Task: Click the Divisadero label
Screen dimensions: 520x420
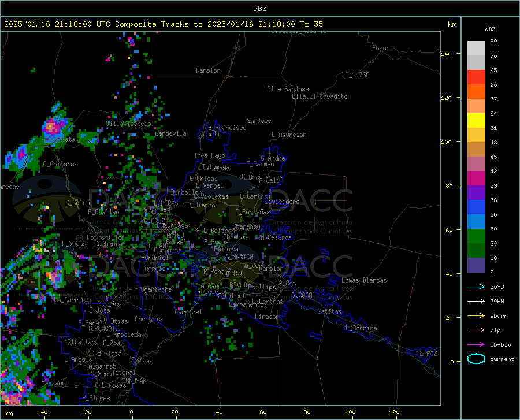Action: (282, 202)
